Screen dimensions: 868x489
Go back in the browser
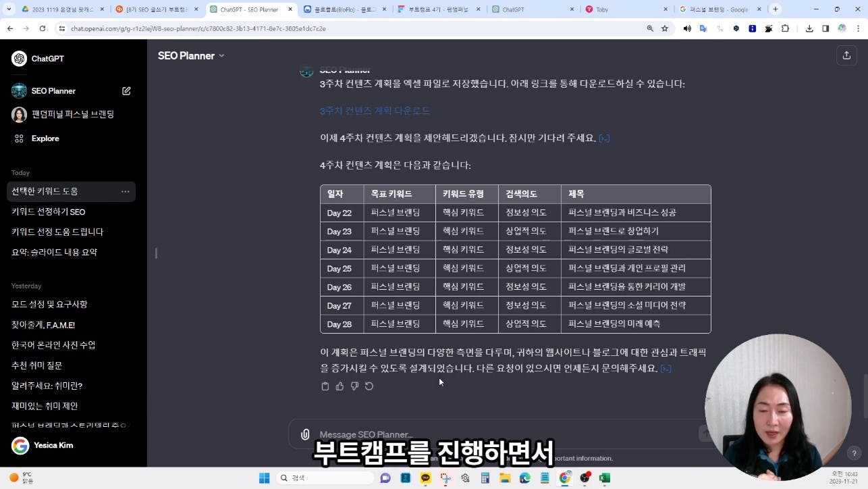point(10,28)
